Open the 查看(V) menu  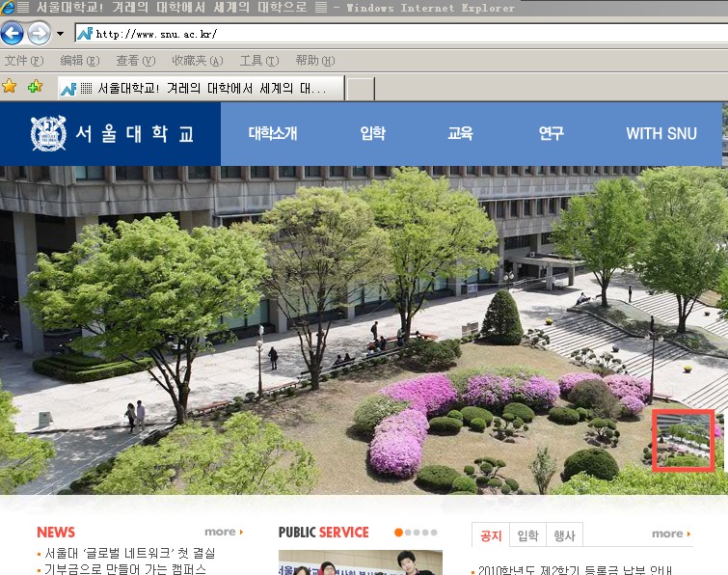[136, 61]
